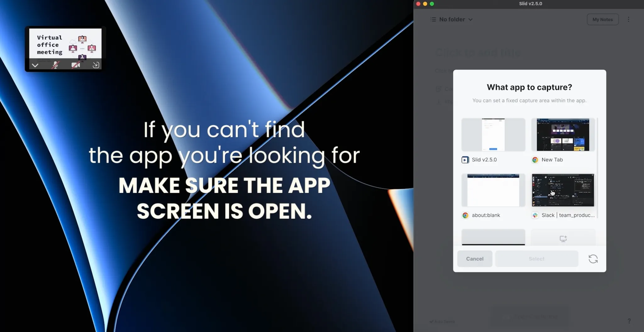Click the Chrome icon beside about:blank
This screenshot has width=644, height=332.
click(465, 215)
